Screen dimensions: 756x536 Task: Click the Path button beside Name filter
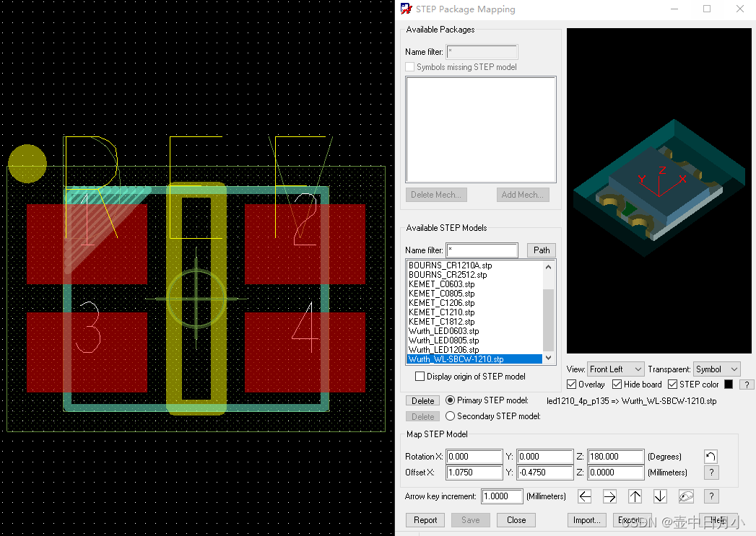[541, 250]
